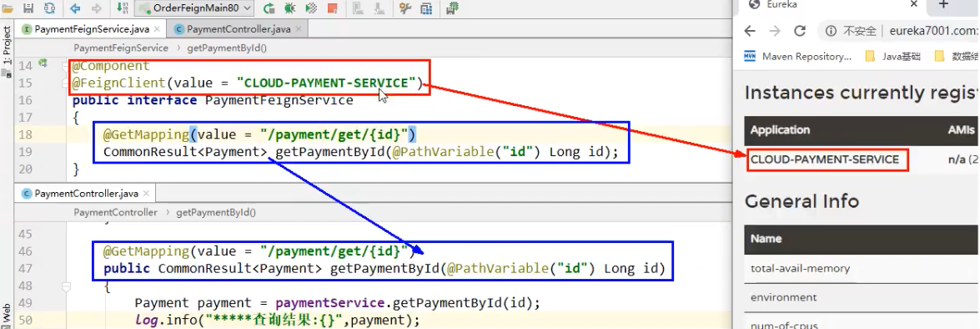Image resolution: width=980 pixels, height=329 pixels.
Task: Click the eureka7001 address bar
Action: click(x=900, y=31)
